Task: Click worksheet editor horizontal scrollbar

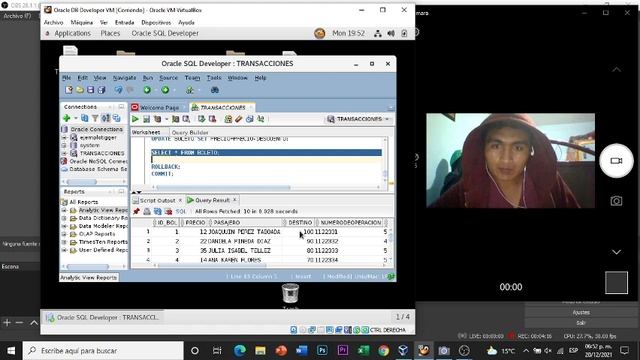Action: click(223, 188)
